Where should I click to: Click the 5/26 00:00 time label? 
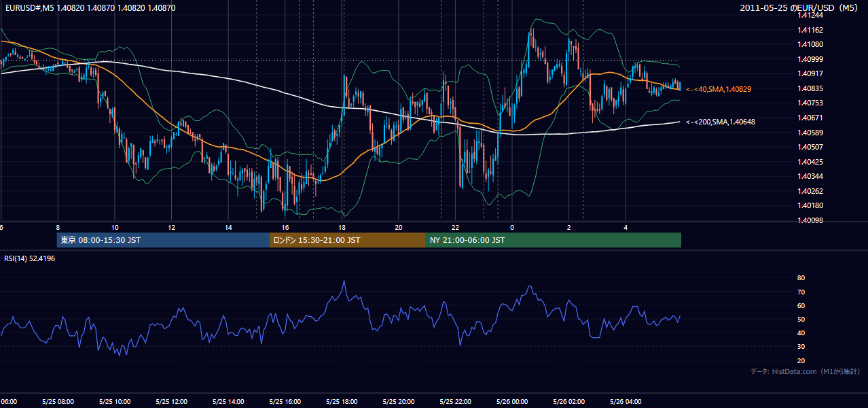coord(513,402)
